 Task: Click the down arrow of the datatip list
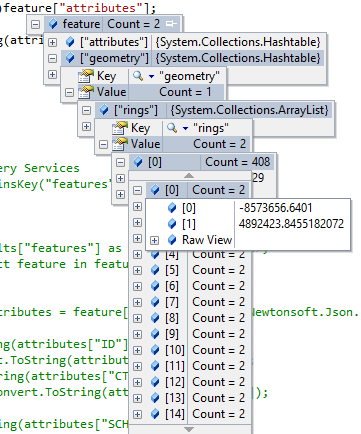coord(189,429)
